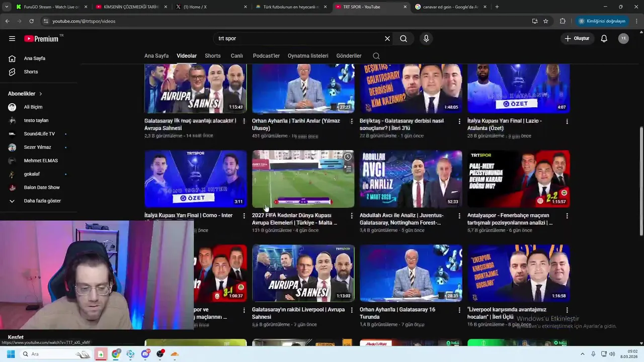Open options for Orhan Ayhan'la Galatasaray 16 Turunda
The width and height of the screenshot is (644, 362).
[459, 310]
